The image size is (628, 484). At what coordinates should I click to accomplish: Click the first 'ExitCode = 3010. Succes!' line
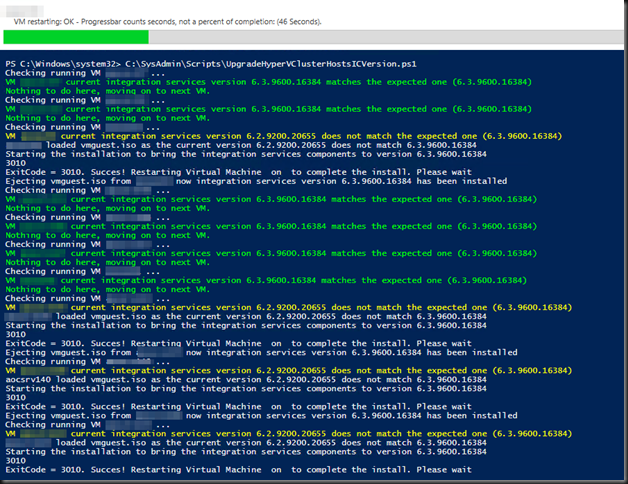click(x=238, y=172)
